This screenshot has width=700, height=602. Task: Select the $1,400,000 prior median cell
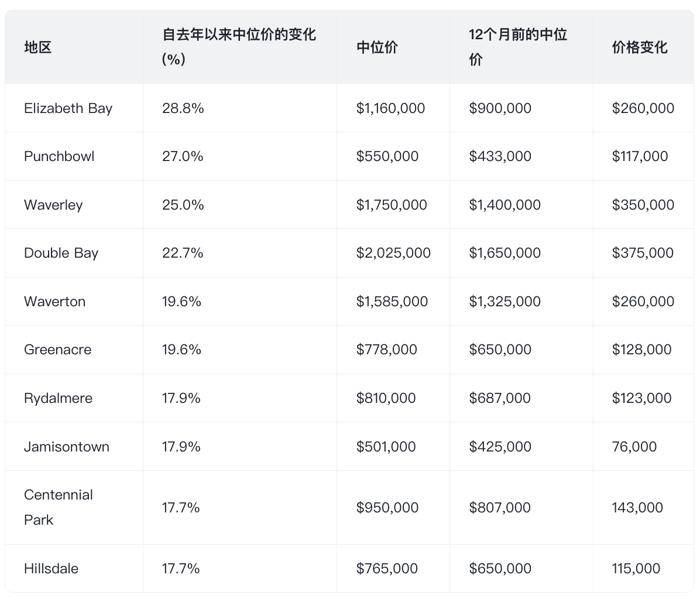pos(505,205)
